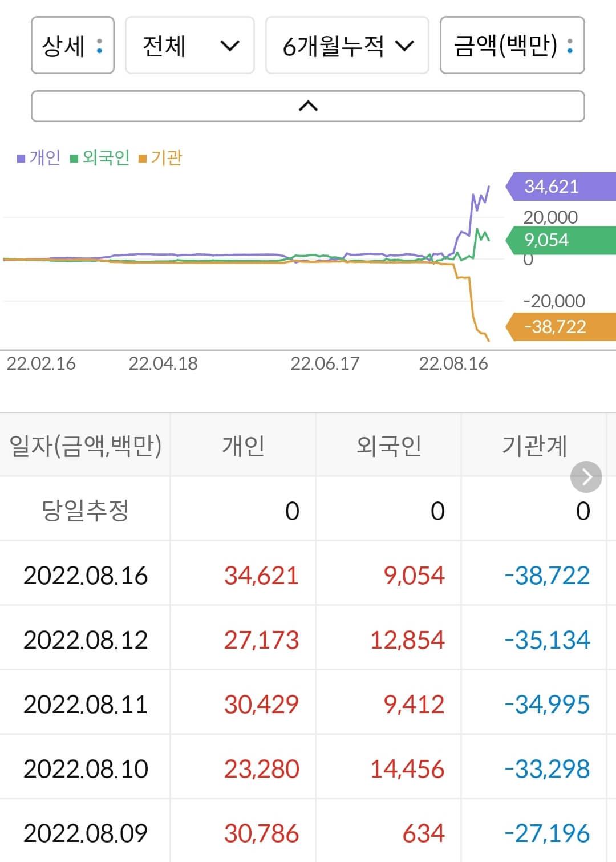Open the 2022.08.16 data row
Screen dimensions: 616x862
(308, 576)
